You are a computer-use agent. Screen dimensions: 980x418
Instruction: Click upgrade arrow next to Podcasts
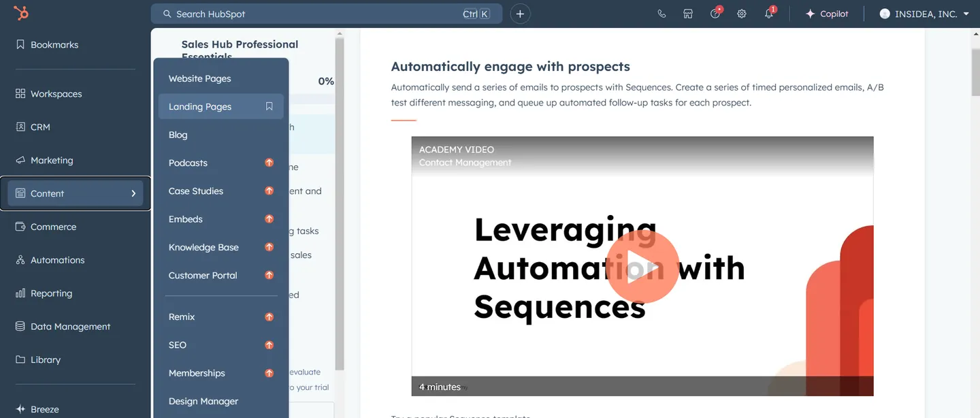pos(269,163)
